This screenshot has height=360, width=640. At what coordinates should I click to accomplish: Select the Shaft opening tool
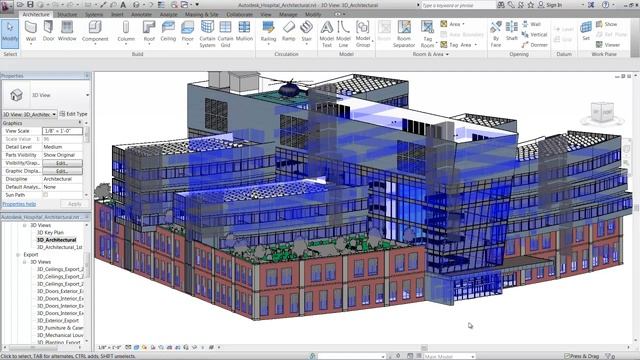(x=511, y=31)
